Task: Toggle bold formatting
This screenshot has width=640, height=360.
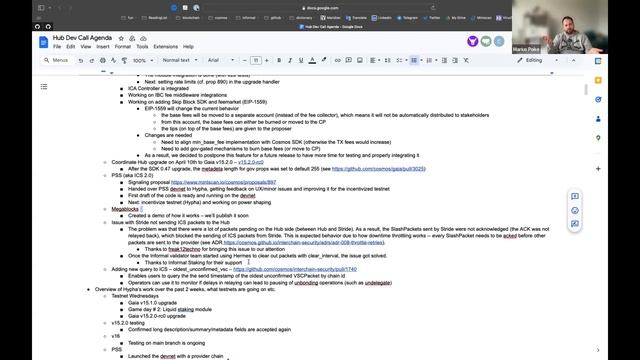Action: tap(279, 60)
